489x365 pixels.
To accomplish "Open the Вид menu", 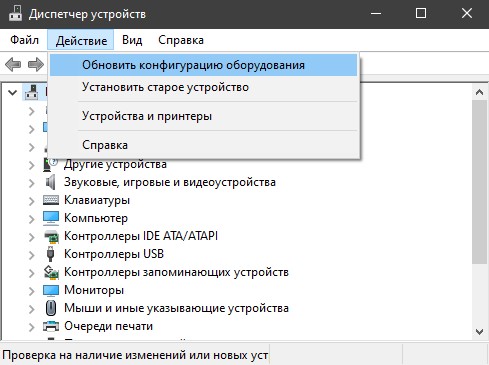I will [x=132, y=40].
